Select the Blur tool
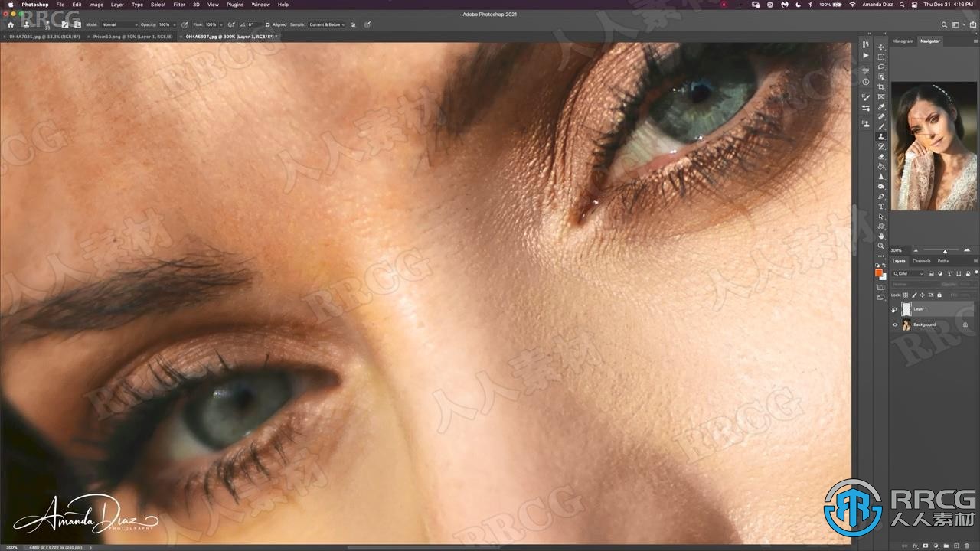 point(881,176)
